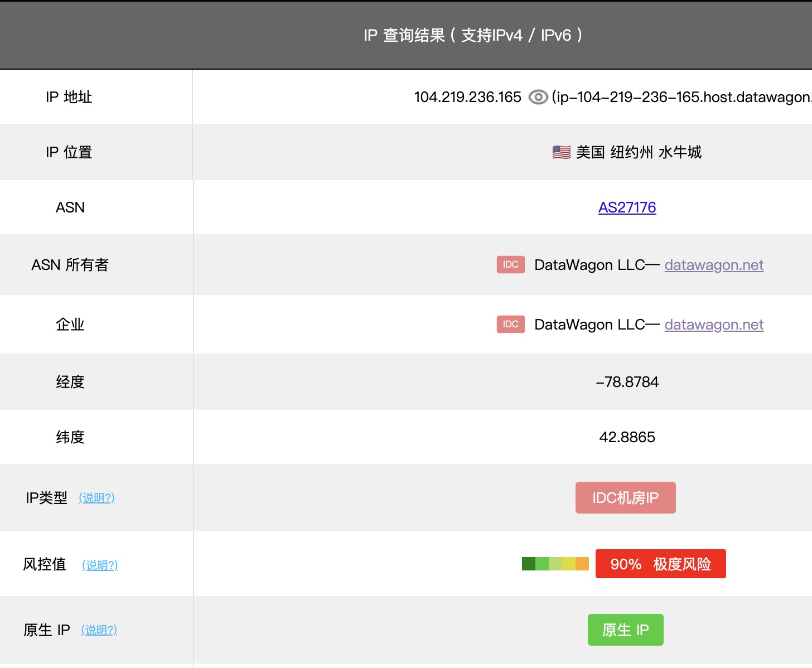Click DataWagon LLC text in ASN 所有者 row
Viewport: 812px width, 668px height.
(x=590, y=265)
